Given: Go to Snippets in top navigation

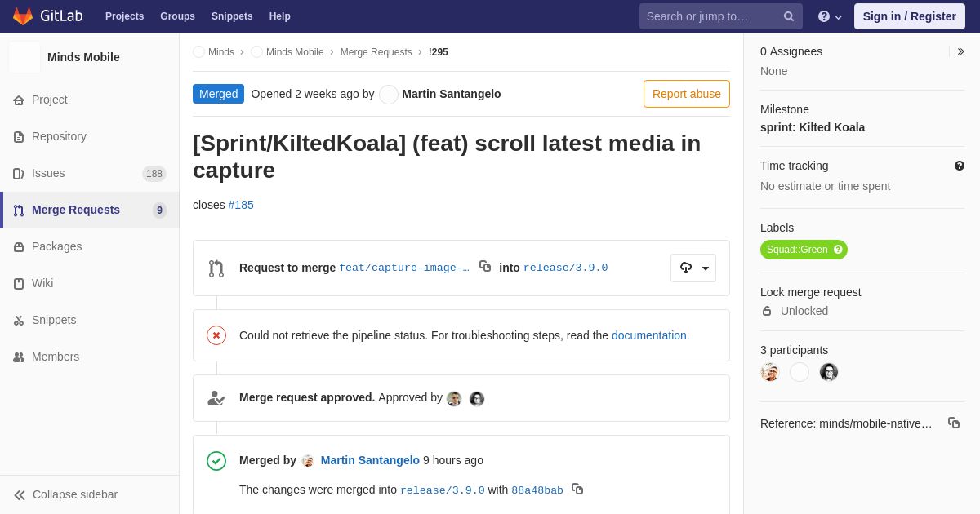Looking at the screenshot, I should (232, 16).
